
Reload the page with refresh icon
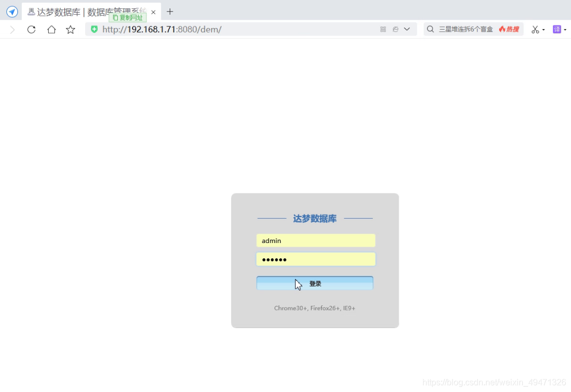[x=31, y=30]
